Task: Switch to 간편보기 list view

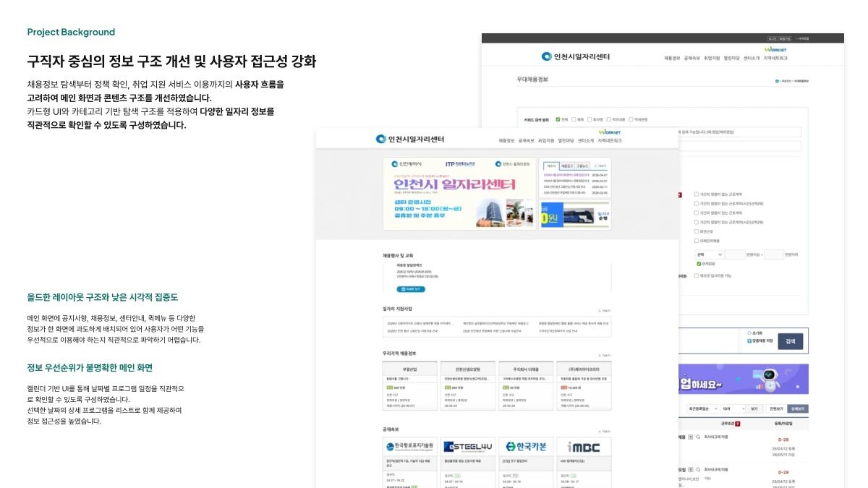Action: coord(777,408)
